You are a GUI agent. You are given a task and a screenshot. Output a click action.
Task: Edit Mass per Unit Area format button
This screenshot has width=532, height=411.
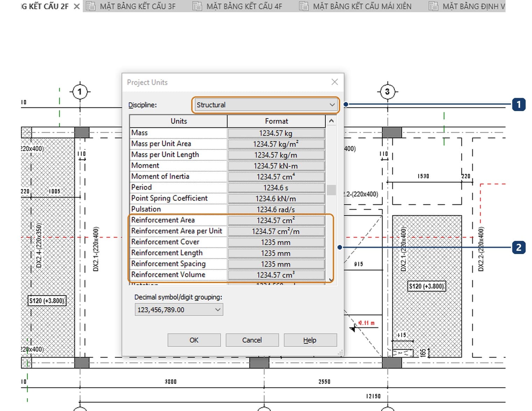276,144
